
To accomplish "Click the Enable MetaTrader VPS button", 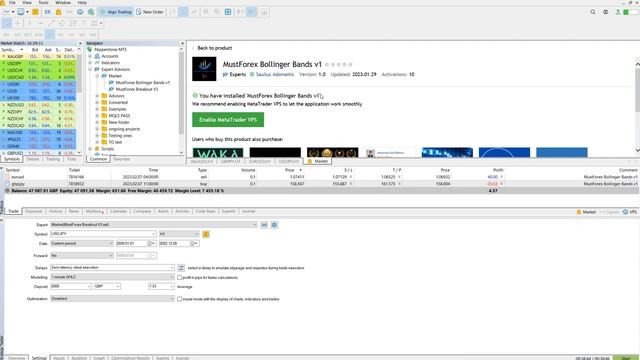I will coord(228,120).
